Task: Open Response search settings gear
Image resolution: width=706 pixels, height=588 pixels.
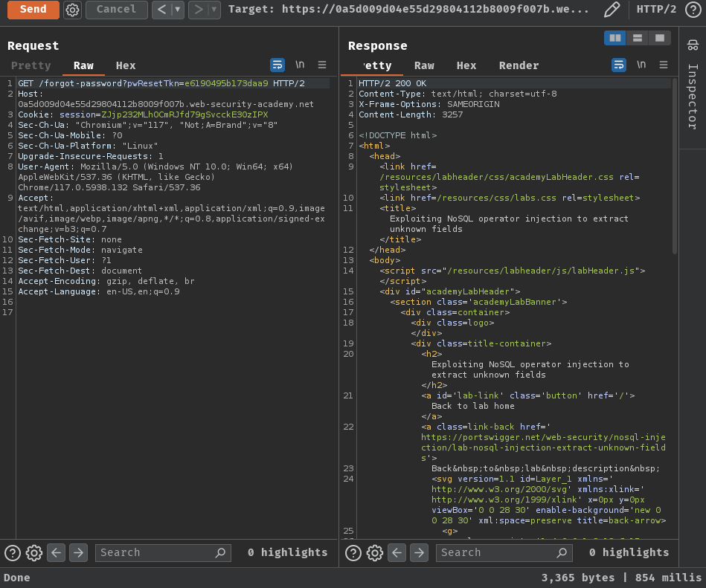Action: coord(375,553)
